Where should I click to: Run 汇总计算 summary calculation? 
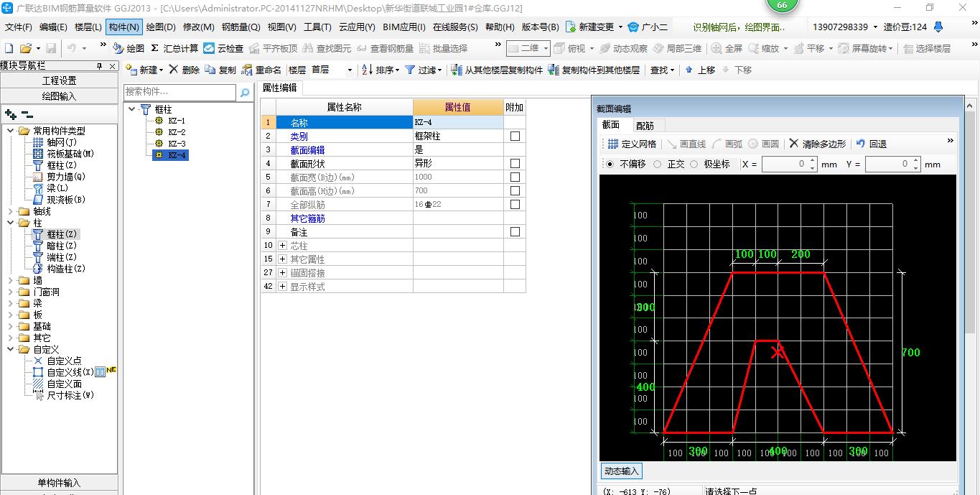pos(174,48)
